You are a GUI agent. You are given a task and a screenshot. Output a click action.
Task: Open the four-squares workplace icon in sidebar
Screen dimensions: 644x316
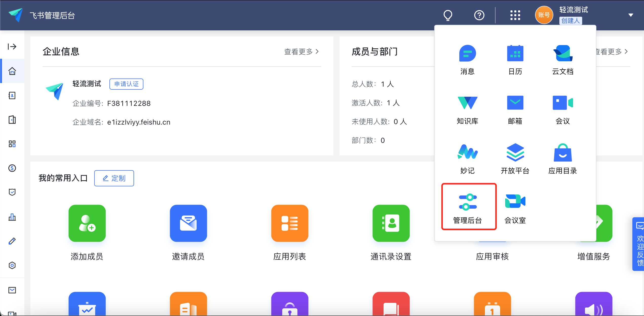click(x=12, y=144)
